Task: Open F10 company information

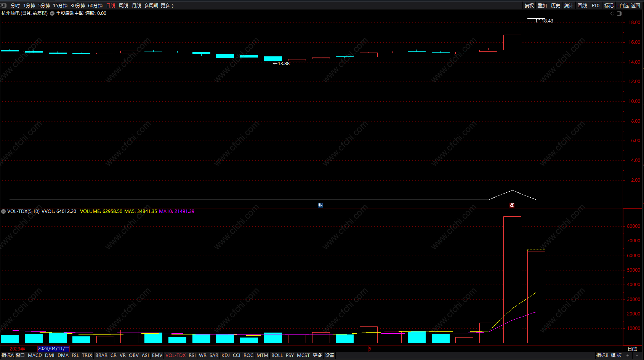Action: point(596,6)
